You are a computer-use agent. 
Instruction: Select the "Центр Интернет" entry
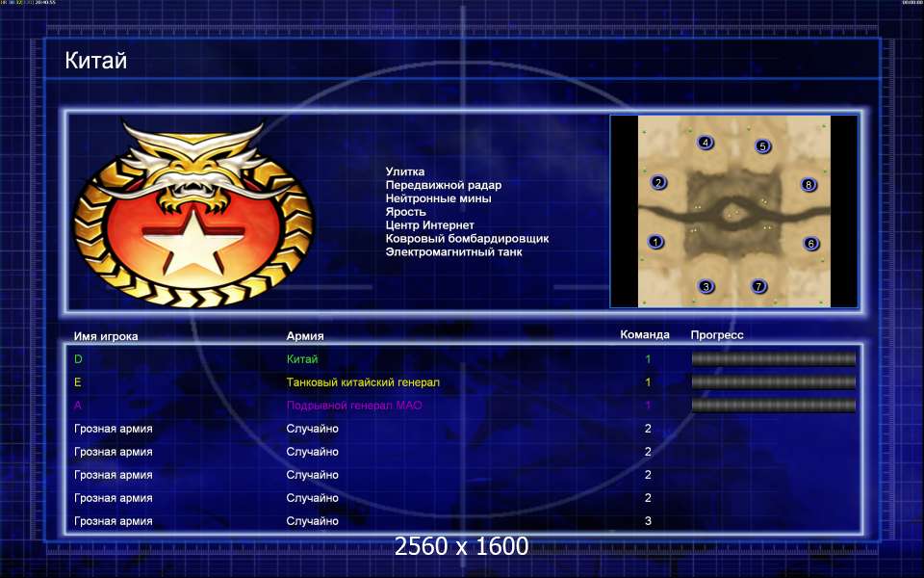(429, 225)
